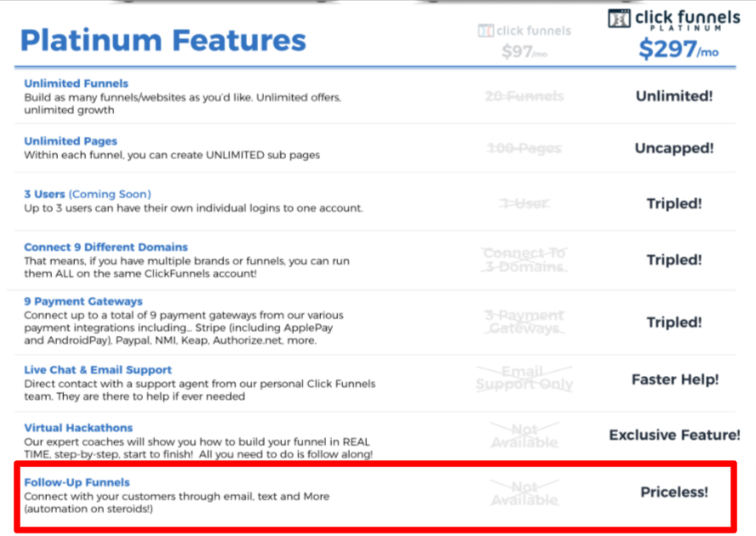
Task: Click "Tripled!" in the Domains row
Action: [674, 259]
